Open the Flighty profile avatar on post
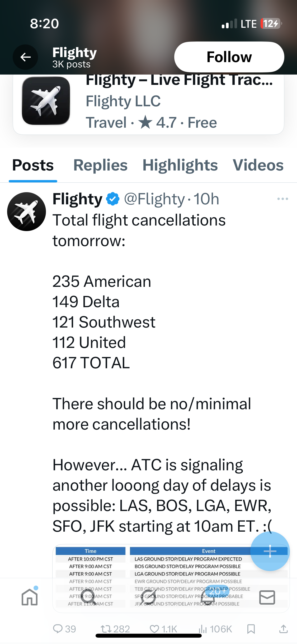The width and height of the screenshot is (297, 644). click(x=26, y=211)
